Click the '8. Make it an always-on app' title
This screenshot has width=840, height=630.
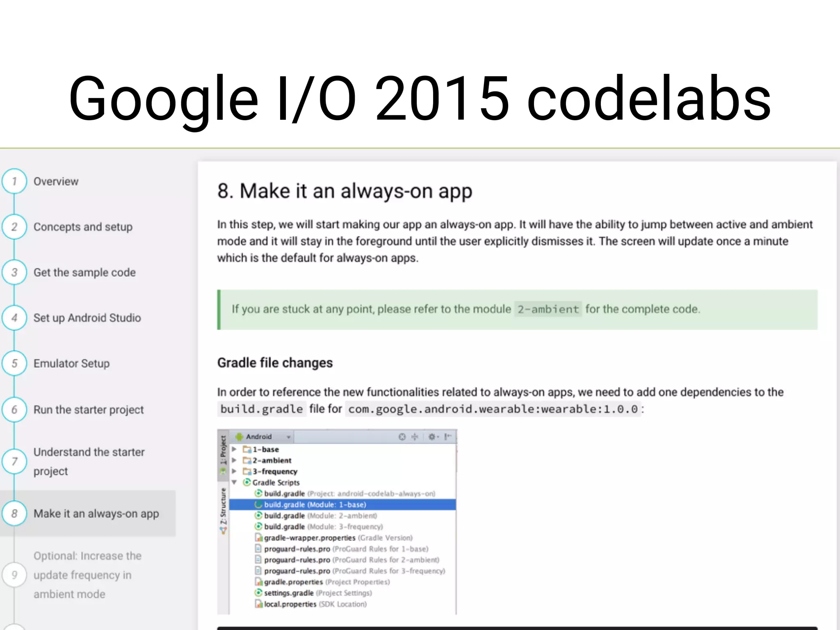coord(345,191)
